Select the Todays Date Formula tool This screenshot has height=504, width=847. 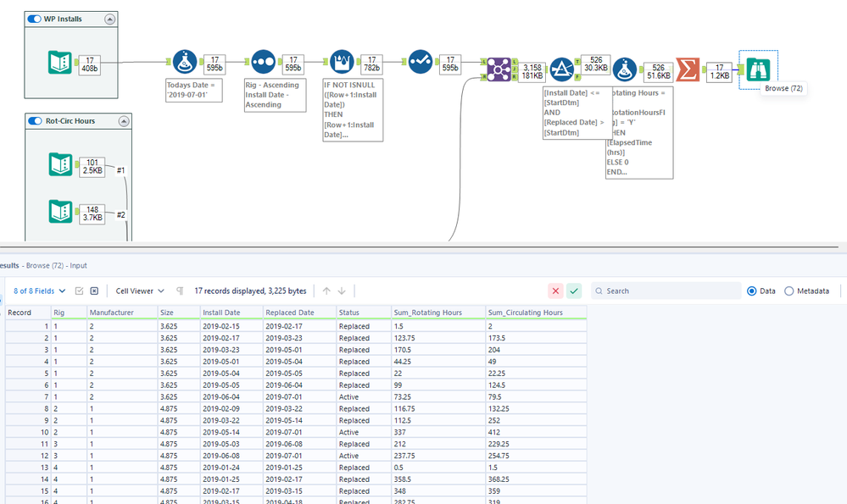click(184, 63)
